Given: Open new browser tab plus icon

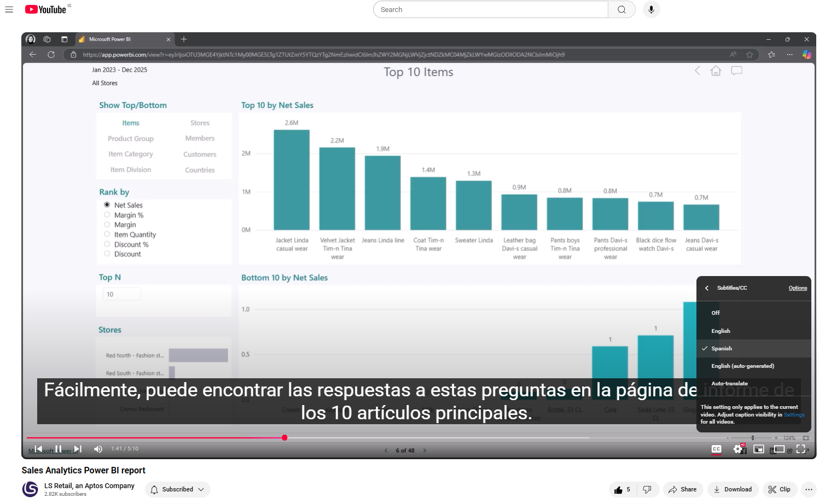Looking at the screenshot, I should tap(184, 39).
